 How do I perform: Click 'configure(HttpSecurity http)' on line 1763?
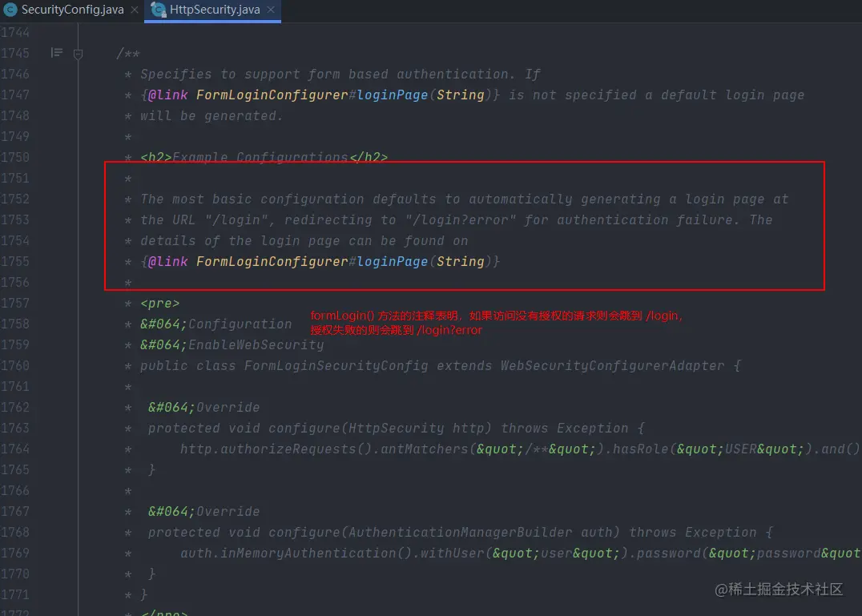click(x=380, y=428)
